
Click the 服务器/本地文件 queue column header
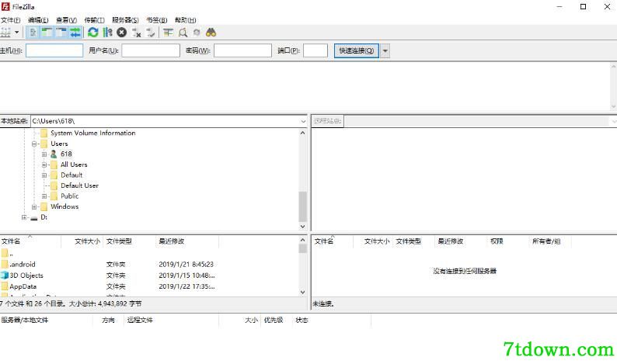[46, 321]
